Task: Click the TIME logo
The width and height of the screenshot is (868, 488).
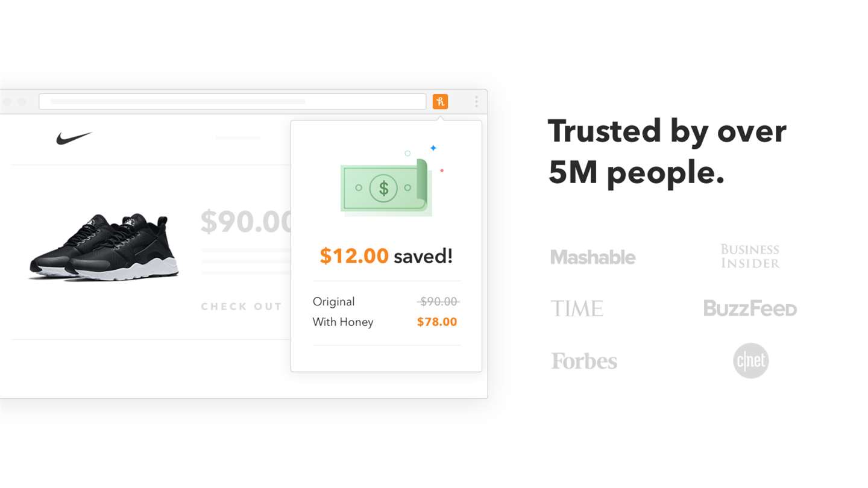Action: [x=577, y=308]
